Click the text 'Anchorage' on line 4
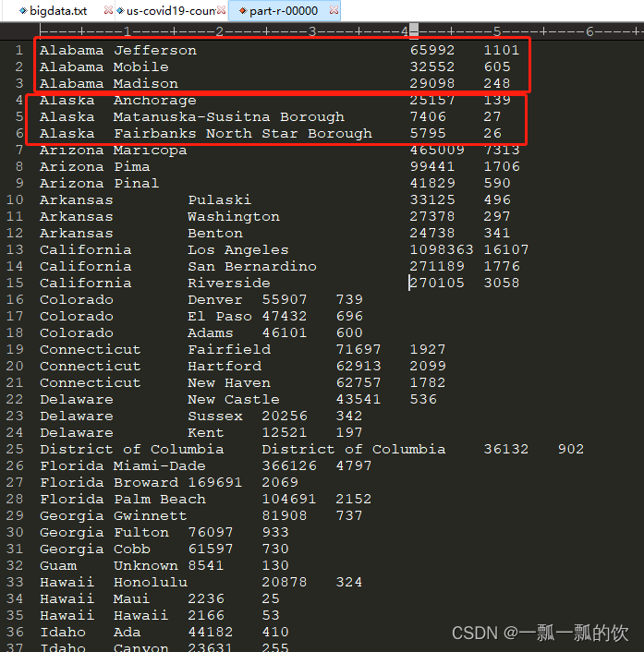The height and width of the screenshot is (652, 644). (x=155, y=101)
